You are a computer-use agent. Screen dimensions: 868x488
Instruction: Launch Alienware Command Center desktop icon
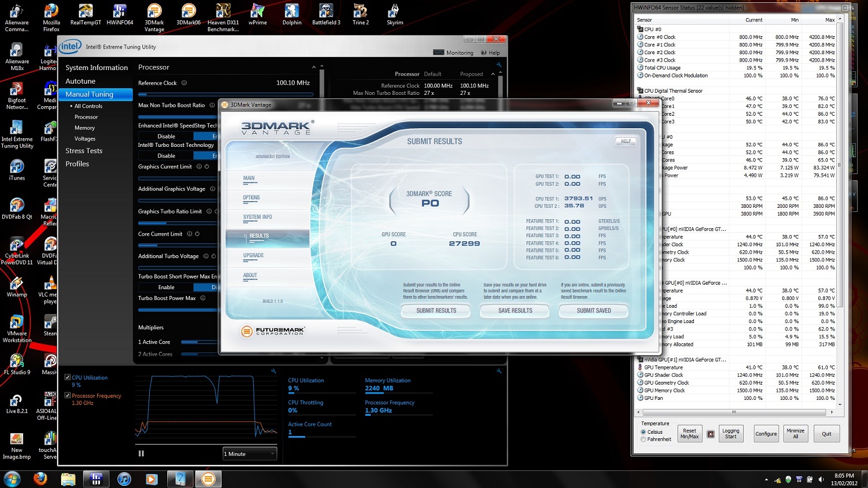click(x=17, y=18)
